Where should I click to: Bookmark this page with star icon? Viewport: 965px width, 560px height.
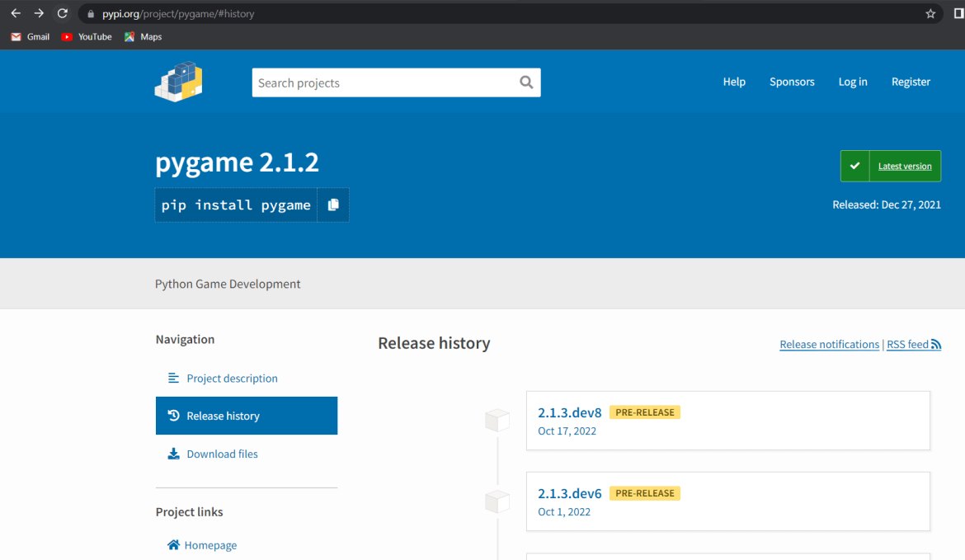click(x=930, y=13)
